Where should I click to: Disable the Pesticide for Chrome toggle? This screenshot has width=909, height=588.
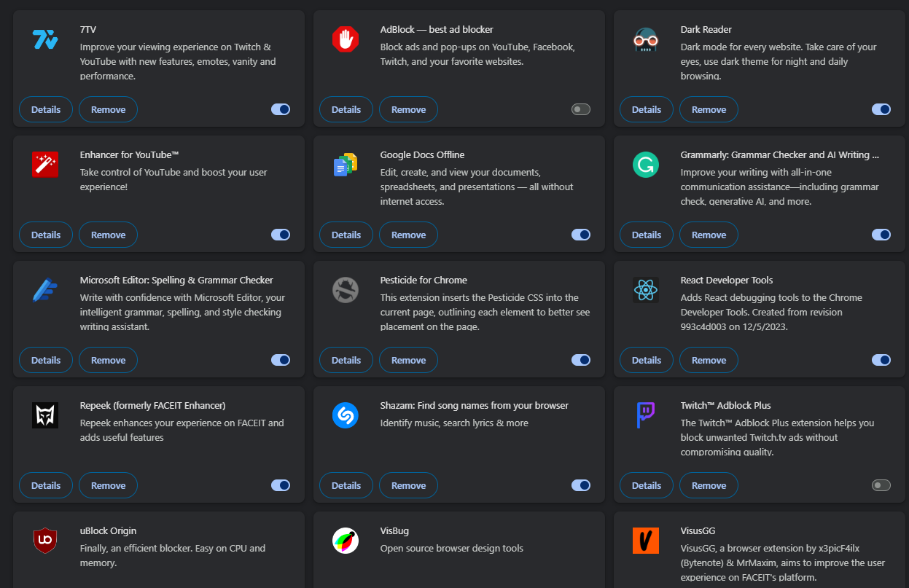pos(581,360)
